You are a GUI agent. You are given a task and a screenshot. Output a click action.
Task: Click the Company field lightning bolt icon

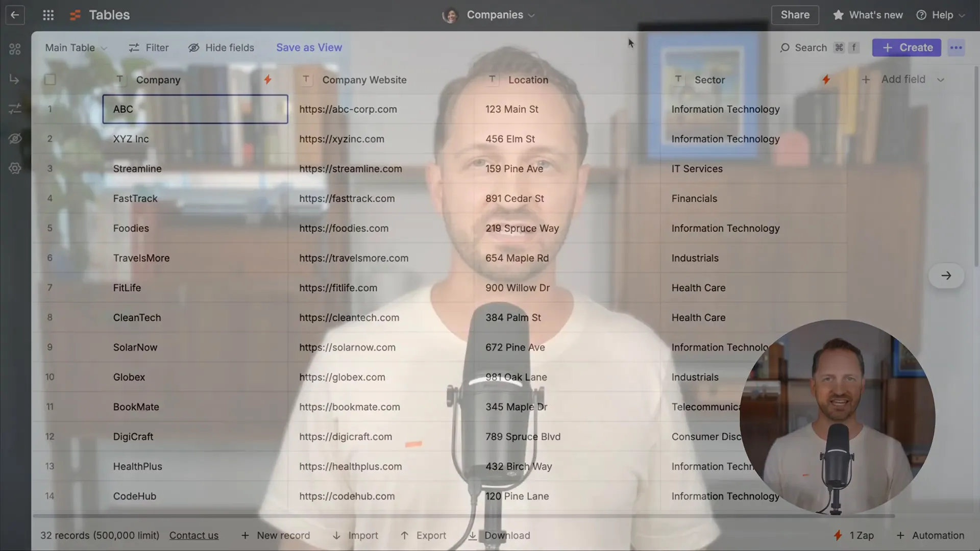pos(267,79)
